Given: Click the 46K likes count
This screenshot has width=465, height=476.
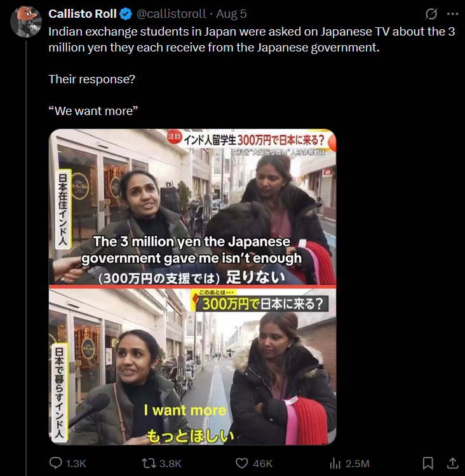Looking at the screenshot, I should pos(262,463).
